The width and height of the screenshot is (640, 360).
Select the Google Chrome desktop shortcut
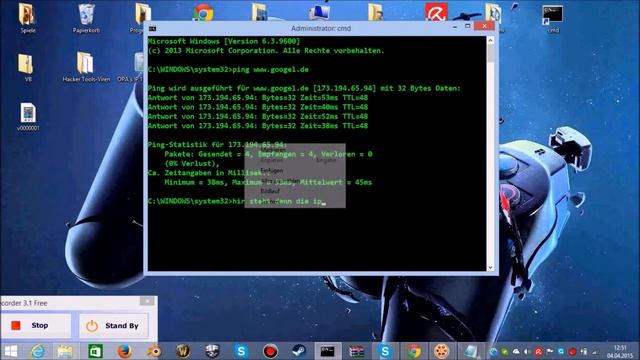tap(203, 12)
